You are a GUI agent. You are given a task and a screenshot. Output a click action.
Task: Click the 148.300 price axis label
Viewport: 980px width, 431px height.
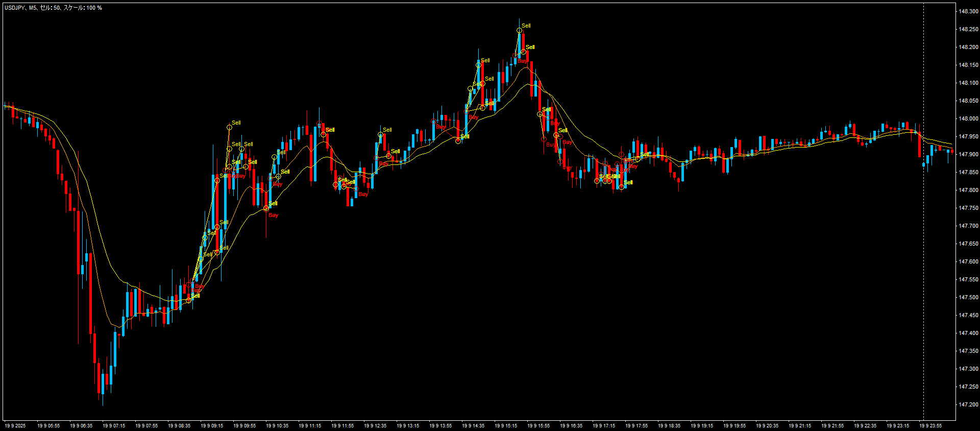coord(968,11)
